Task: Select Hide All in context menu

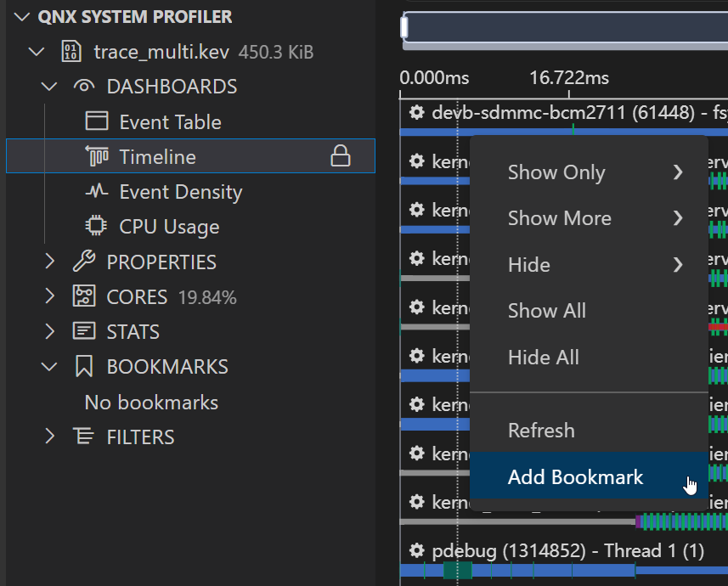Action: [543, 358]
